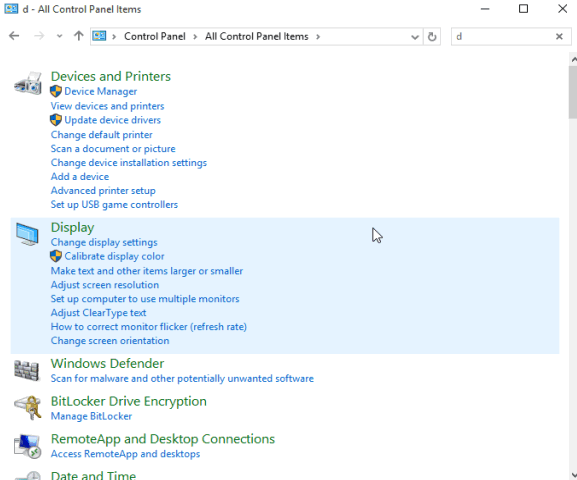Click into the search input field
577x480 pixels.
[x=503, y=36]
